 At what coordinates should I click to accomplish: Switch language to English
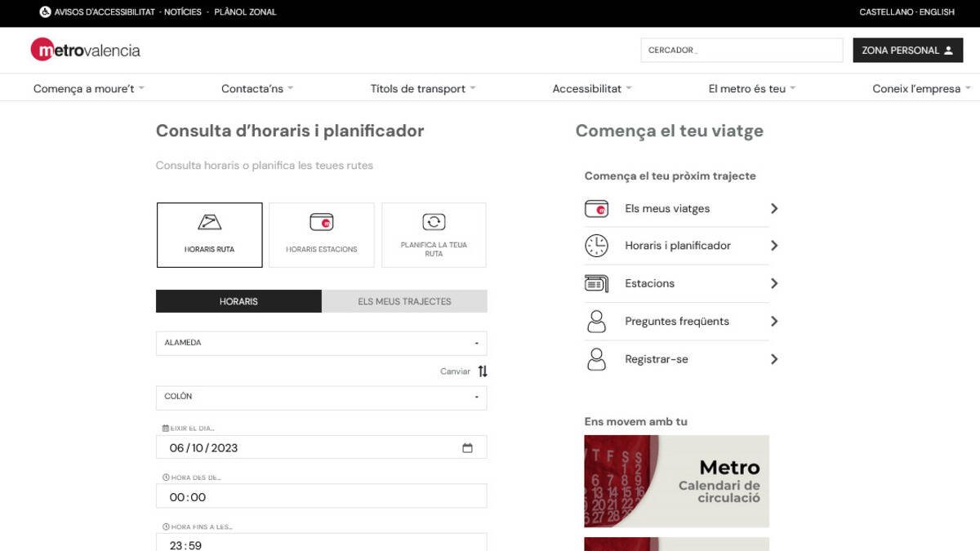937,12
